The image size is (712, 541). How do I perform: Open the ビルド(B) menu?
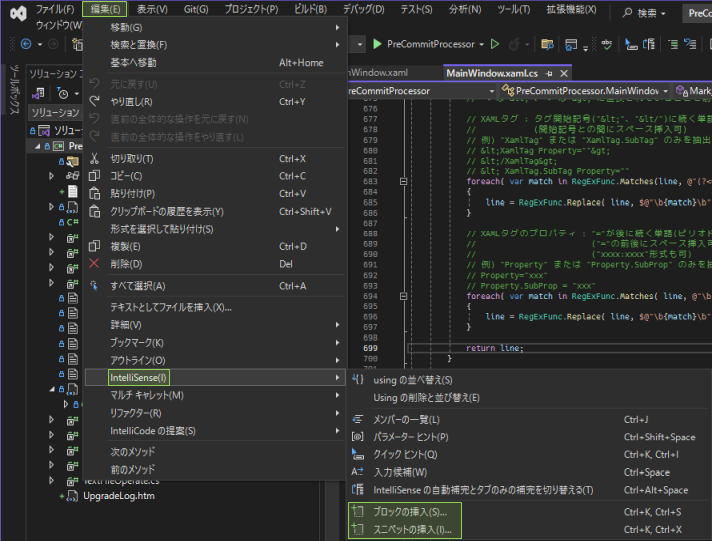(x=311, y=9)
